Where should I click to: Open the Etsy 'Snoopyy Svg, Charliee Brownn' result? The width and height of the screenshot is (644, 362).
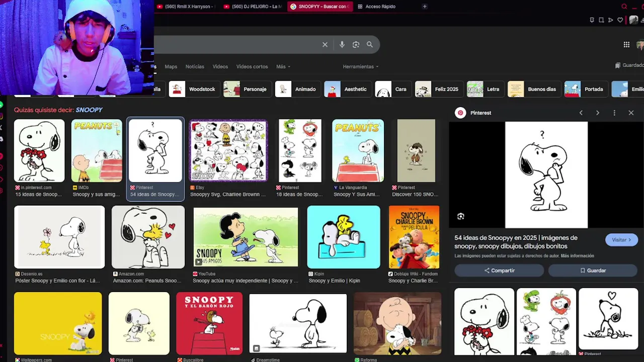coord(228,158)
